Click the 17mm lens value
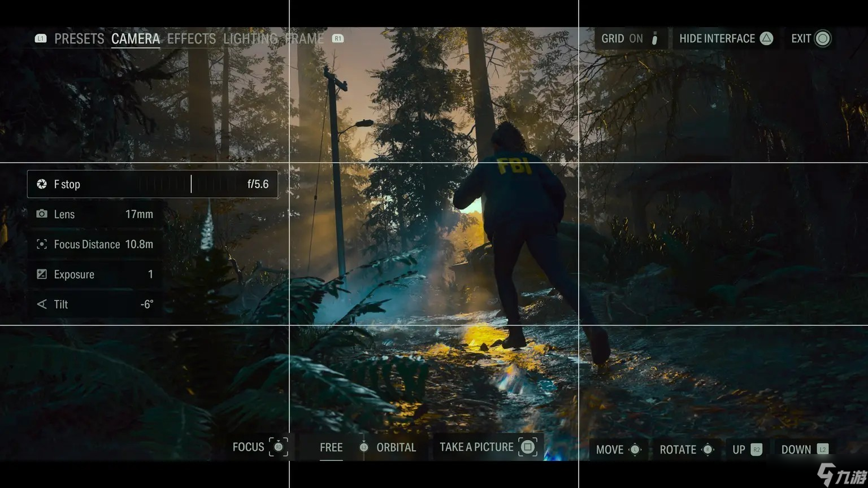Screen dimensions: 868x488 pos(139,214)
